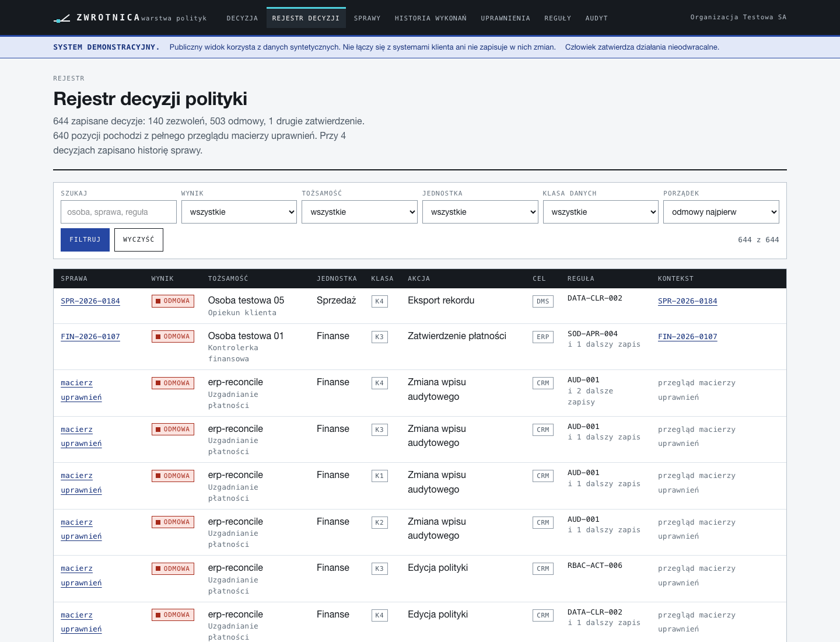Click Organizacja Testowa SA label
This screenshot has height=642, width=840.
click(738, 17)
